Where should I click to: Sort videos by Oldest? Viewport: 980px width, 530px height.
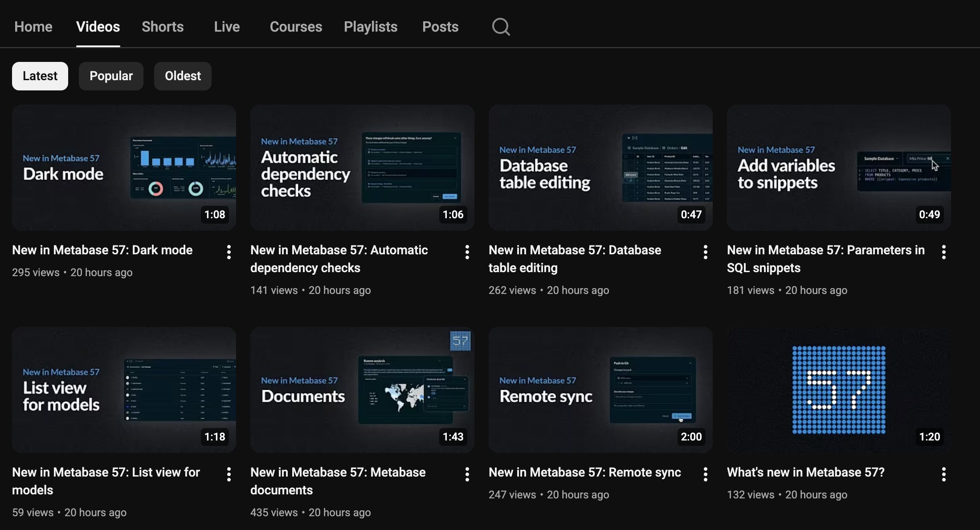[x=183, y=76]
